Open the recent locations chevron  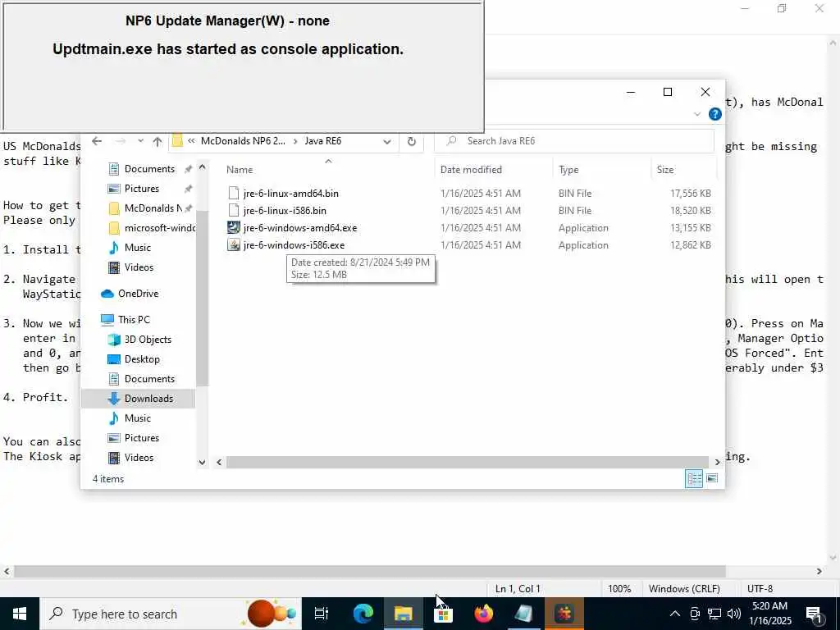pyautogui.click(x=140, y=141)
